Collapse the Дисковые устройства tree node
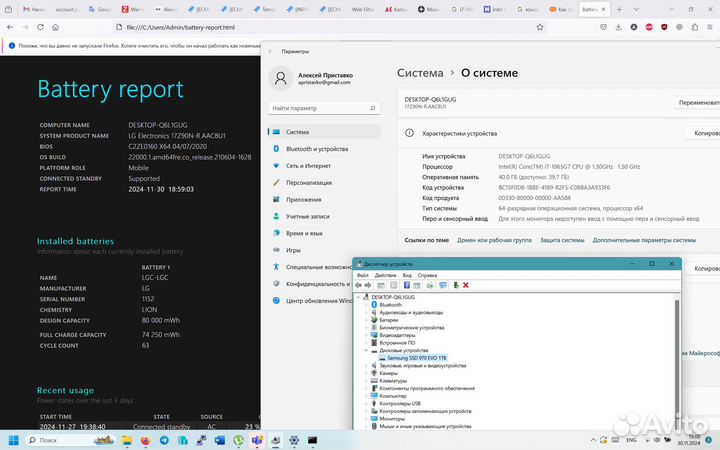 366,350
